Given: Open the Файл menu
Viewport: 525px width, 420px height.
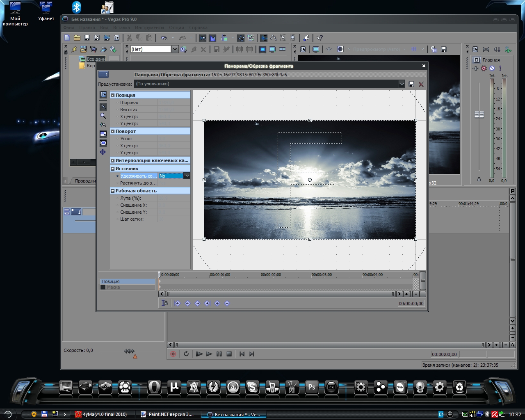Looking at the screenshot, I should 68,27.
